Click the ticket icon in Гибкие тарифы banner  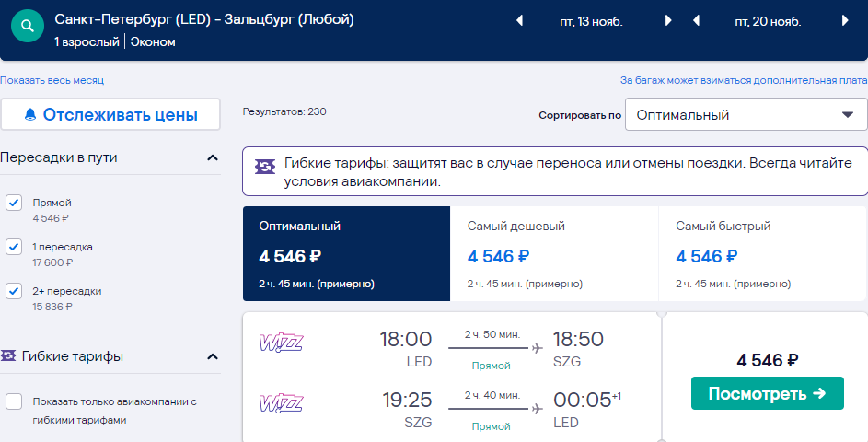(264, 166)
